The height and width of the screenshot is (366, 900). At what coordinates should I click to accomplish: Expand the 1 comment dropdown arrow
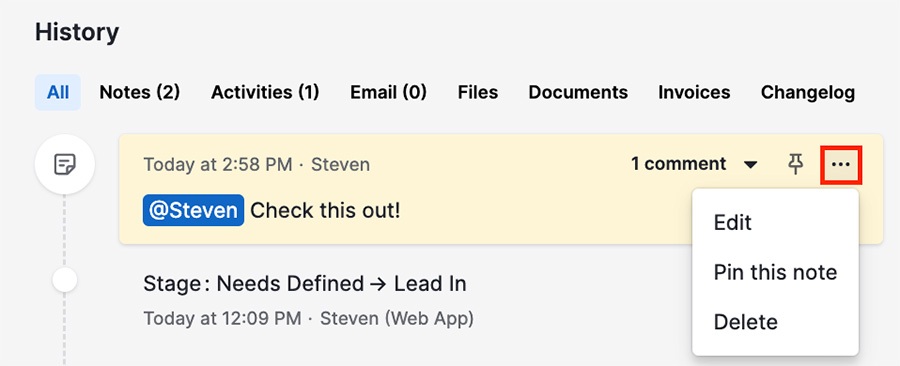(750, 165)
